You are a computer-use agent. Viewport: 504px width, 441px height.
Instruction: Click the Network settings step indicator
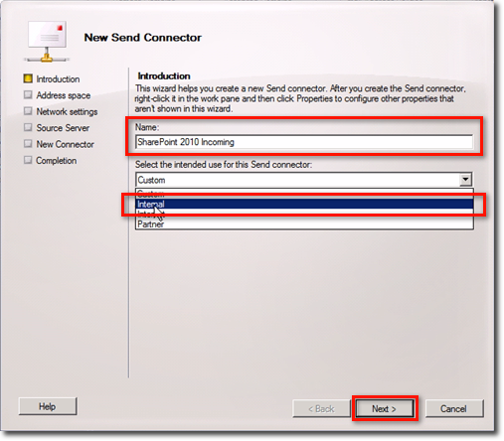tap(28, 111)
